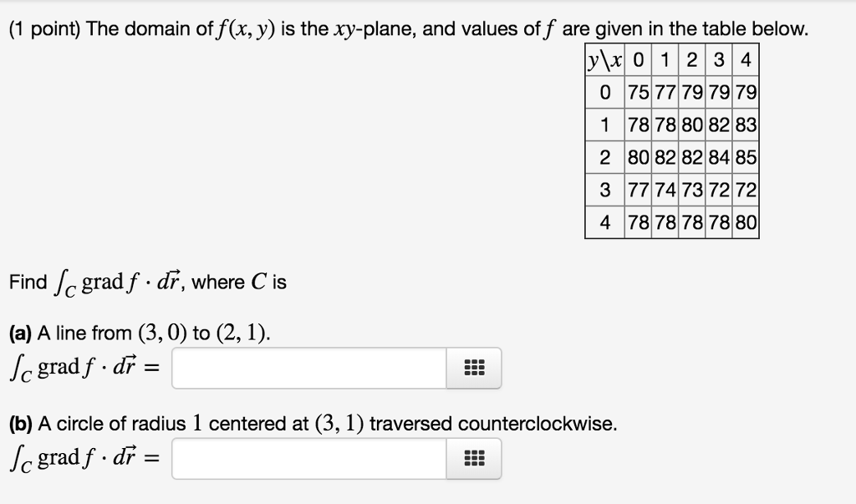Click the answer input field for part (a)
The image size is (856, 504).
point(309,368)
